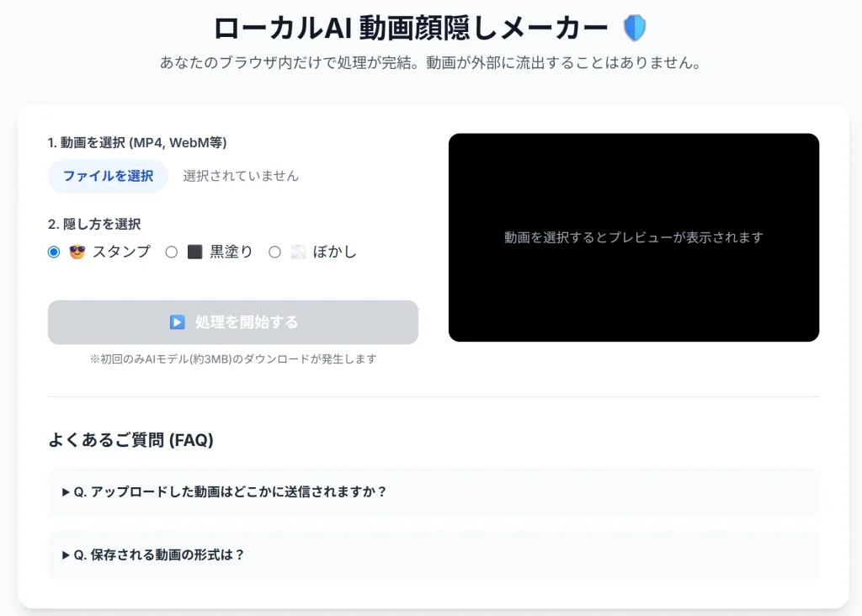Click the note about AIモデル(約3MB) download
Screen dimensions: 862x616
tap(233, 358)
